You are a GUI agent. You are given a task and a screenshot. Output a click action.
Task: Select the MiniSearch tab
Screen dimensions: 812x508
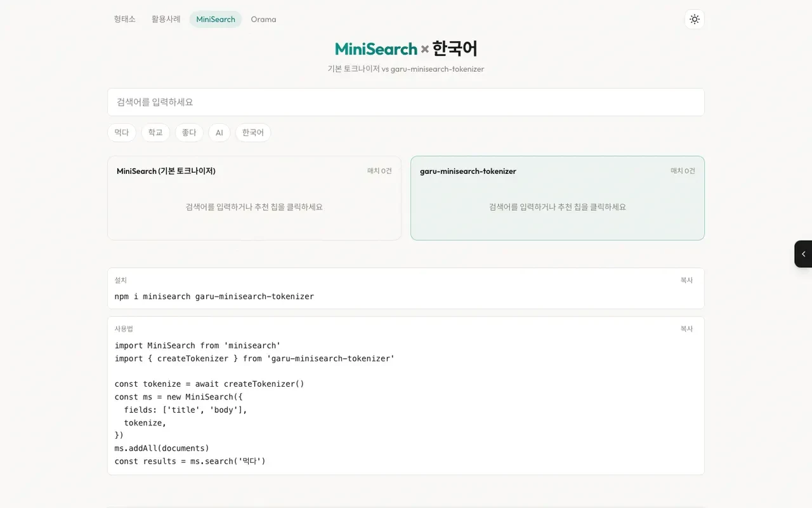(x=216, y=19)
